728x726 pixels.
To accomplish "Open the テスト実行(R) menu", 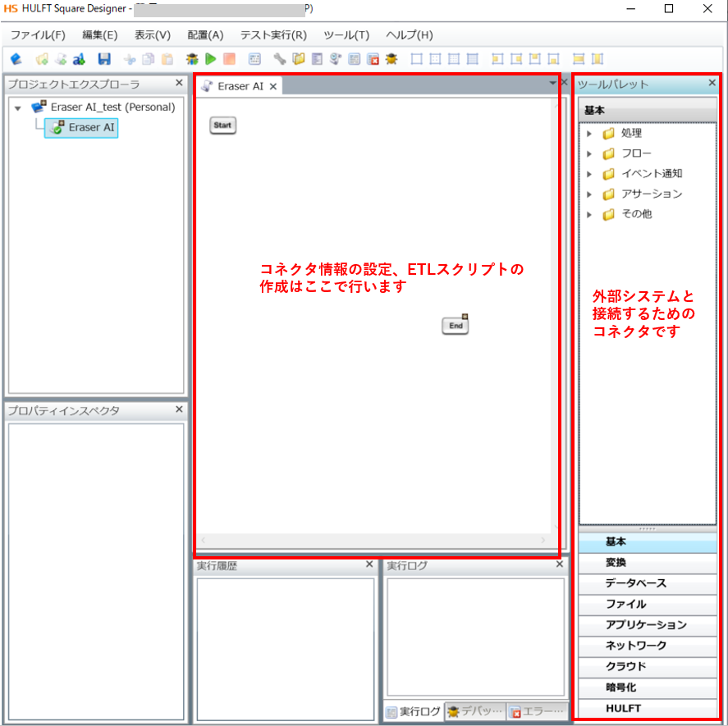I will [273, 35].
